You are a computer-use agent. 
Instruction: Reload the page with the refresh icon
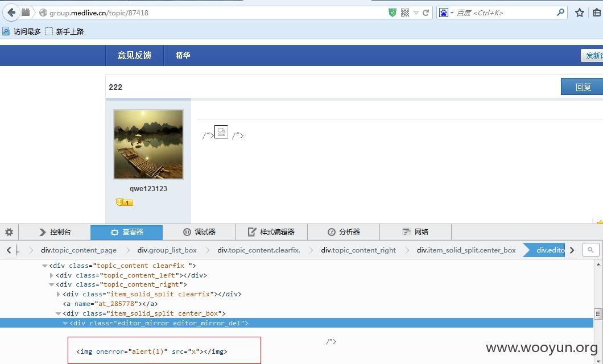pyautogui.click(x=426, y=13)
